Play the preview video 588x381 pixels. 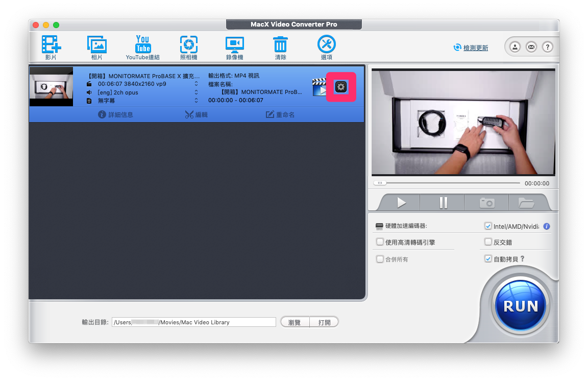click(401, 203)
